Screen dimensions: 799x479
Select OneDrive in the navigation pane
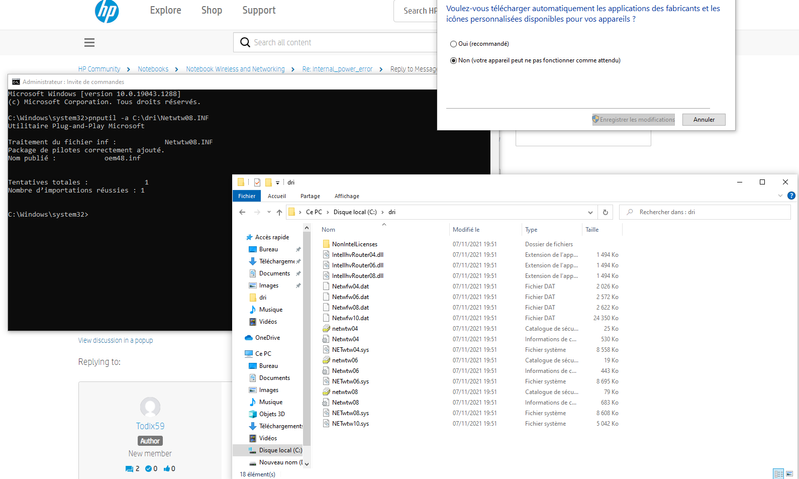(267, 338)
